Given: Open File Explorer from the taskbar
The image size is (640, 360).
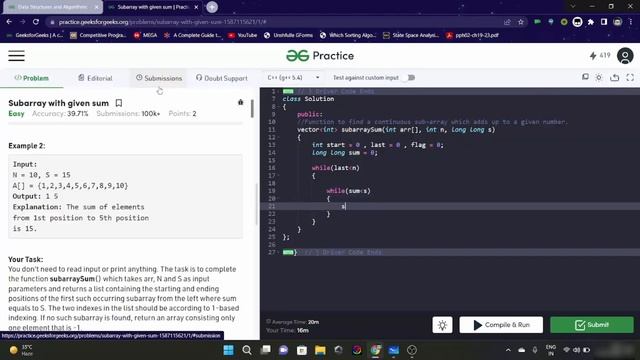Looking at the screenshot, I should click(320, 350).
